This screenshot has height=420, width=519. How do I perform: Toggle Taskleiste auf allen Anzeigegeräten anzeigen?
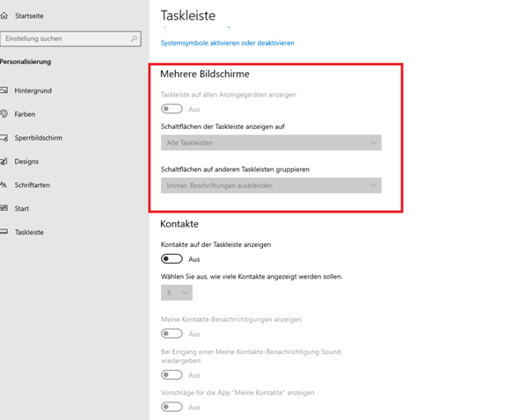pos(172,109)
